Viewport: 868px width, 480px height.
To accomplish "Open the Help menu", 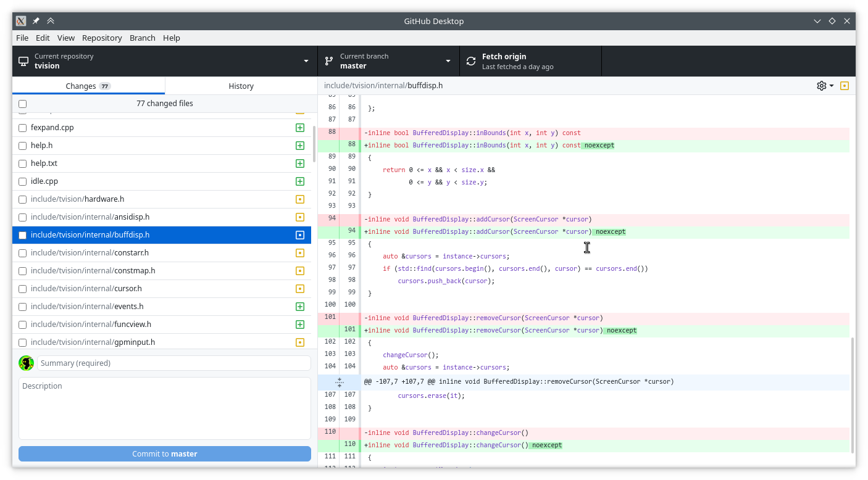I will (x=172, y=38).
